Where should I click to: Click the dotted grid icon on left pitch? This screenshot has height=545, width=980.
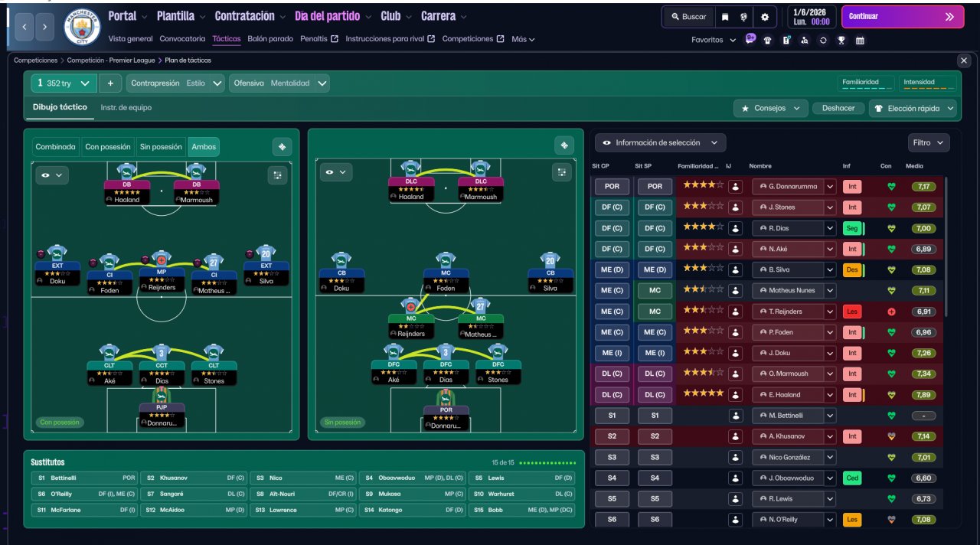pyautogui.click(x=277, y=175)
